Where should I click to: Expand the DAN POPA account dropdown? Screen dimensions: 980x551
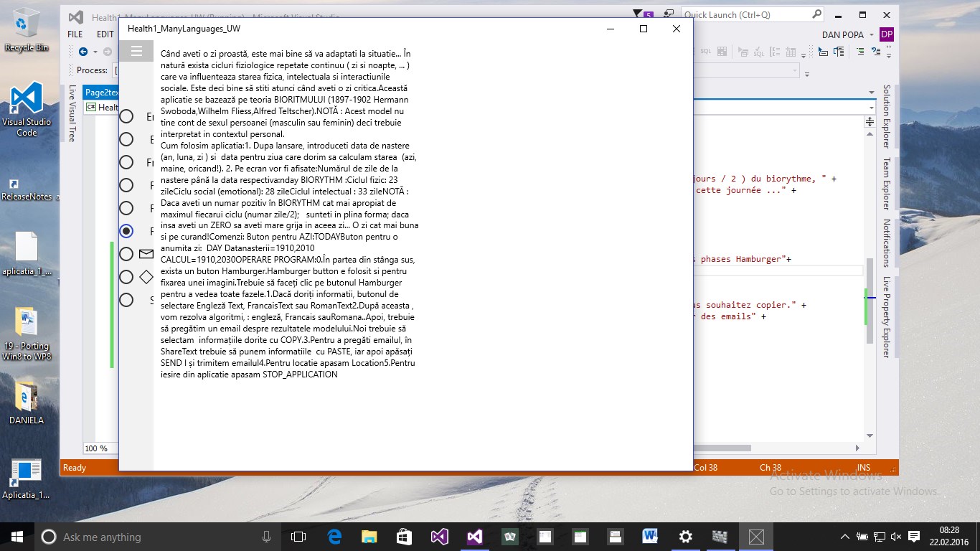(x=871, y=34)
